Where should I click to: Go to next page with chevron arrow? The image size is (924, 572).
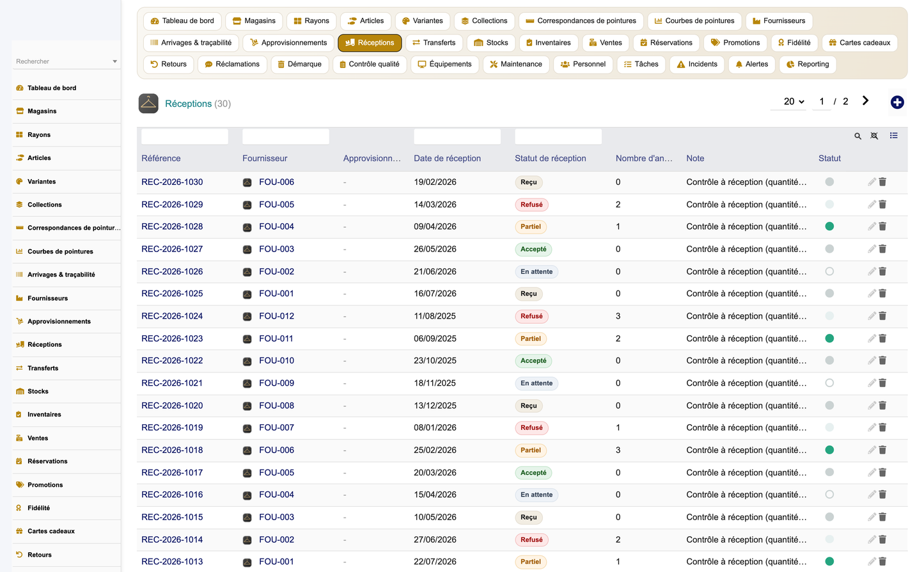coord(865,100)
